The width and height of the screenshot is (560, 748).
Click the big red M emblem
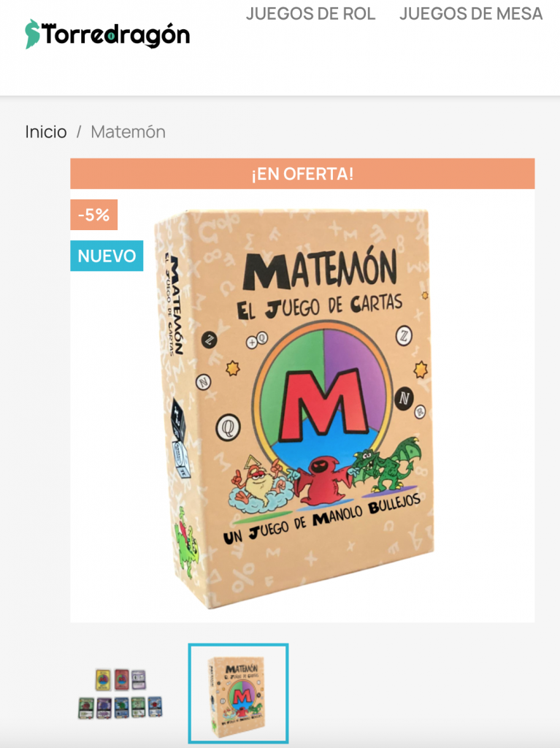coord(323,405)
